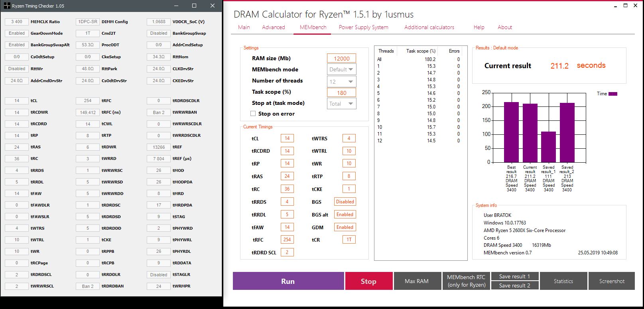This screenshot has height=309, width=644.
Task: Expand the Number of threads dropdown
Action: (341, 82)
